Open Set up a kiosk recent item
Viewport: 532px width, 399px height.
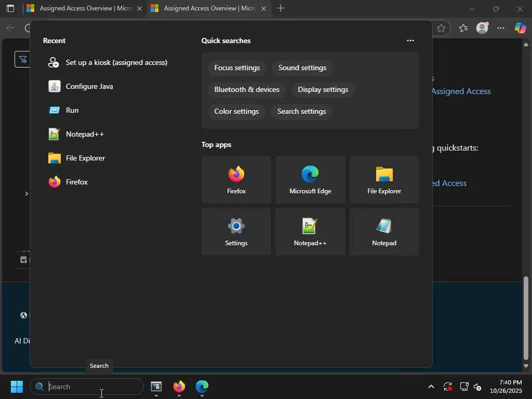(108, 62)
